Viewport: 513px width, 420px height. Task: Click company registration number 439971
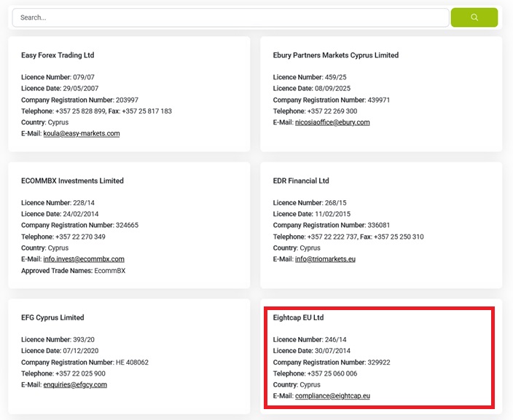[379, 100]
